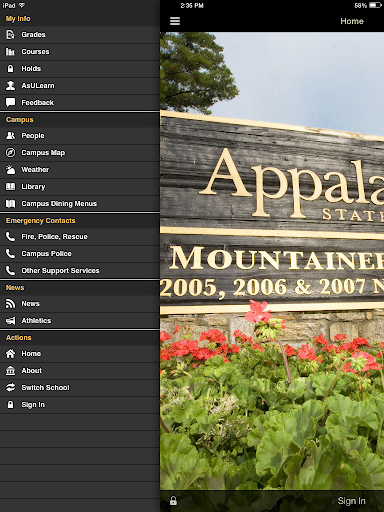Tap Sign In at bottom right

[351, 501]
